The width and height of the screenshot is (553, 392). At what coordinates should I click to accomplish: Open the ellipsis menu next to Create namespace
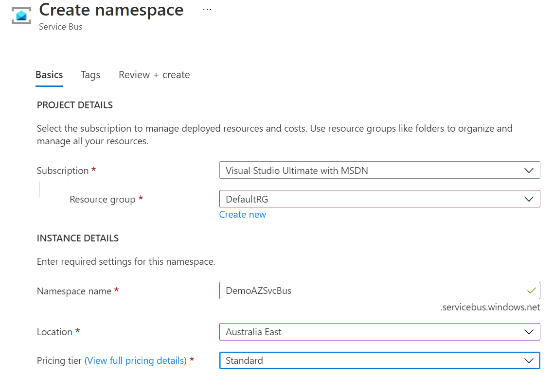207,9
